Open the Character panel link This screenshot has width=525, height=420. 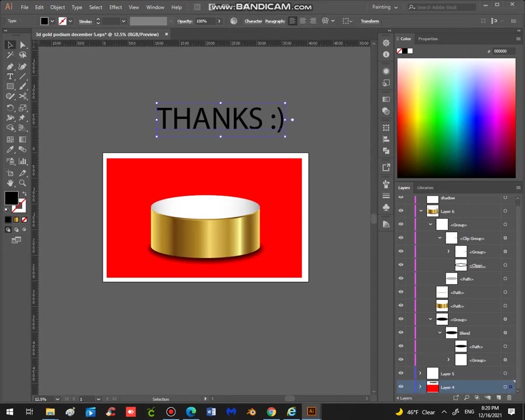[x=253, y=21]
